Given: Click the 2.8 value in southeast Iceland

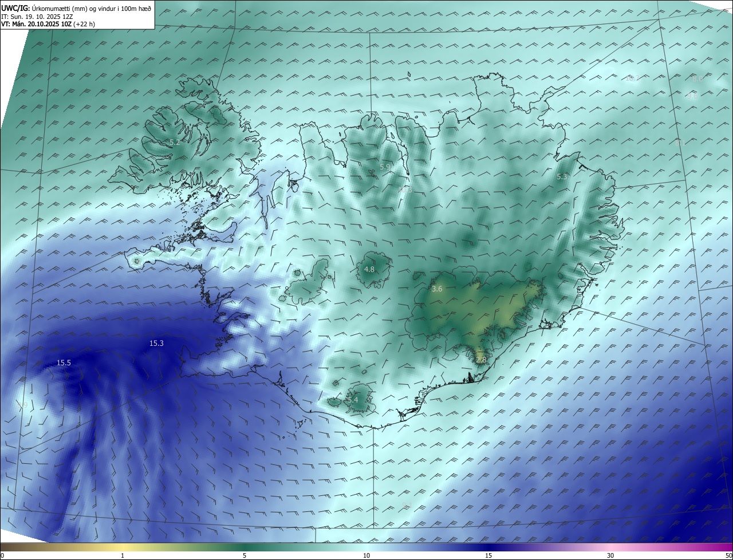Looking at the screenshot, I should 481,360.
